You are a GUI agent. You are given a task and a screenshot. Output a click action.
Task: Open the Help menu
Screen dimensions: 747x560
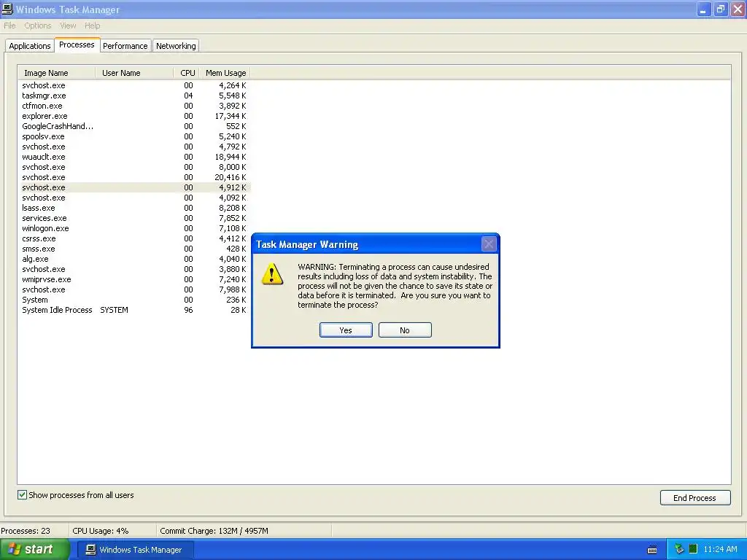92,26
